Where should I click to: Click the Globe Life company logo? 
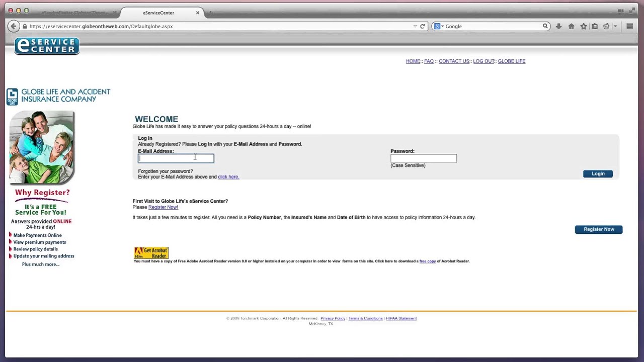[x=58, y=96]
